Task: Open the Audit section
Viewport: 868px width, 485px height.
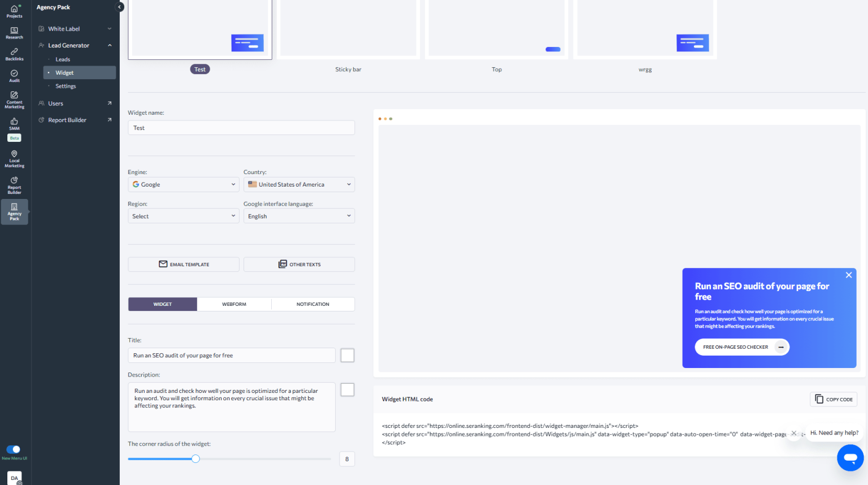Action: point(14,75)
